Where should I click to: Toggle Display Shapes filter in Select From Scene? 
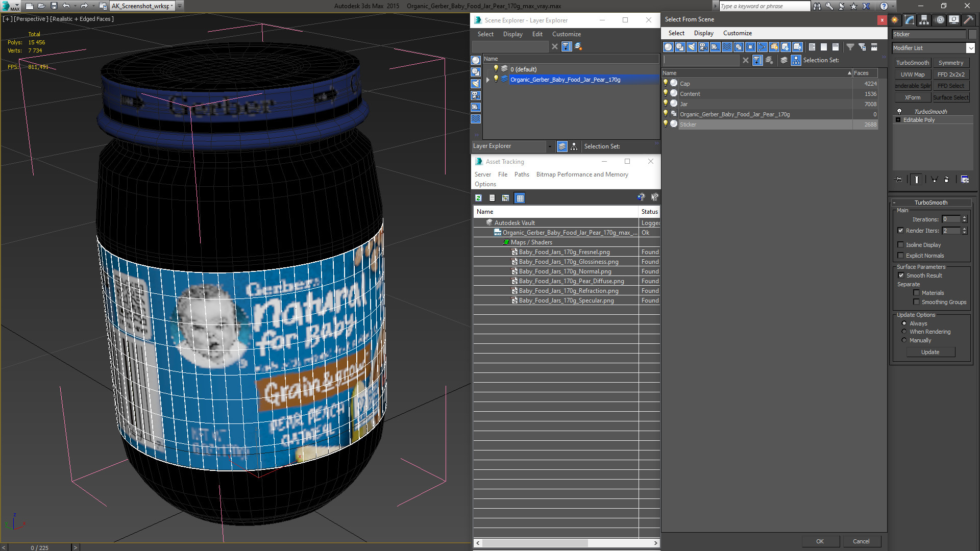pyautogui.click(x=679, y=47)
